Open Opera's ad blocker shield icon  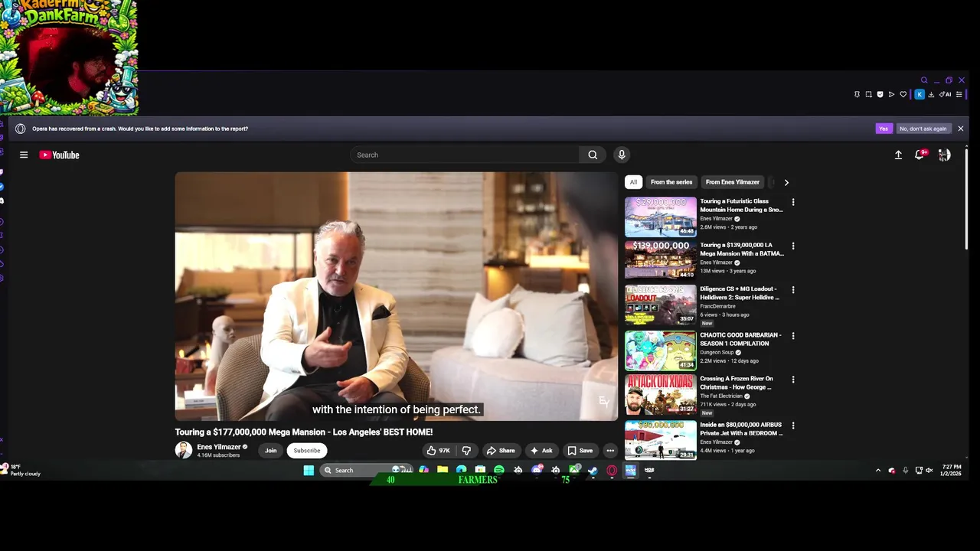[880, 94]
